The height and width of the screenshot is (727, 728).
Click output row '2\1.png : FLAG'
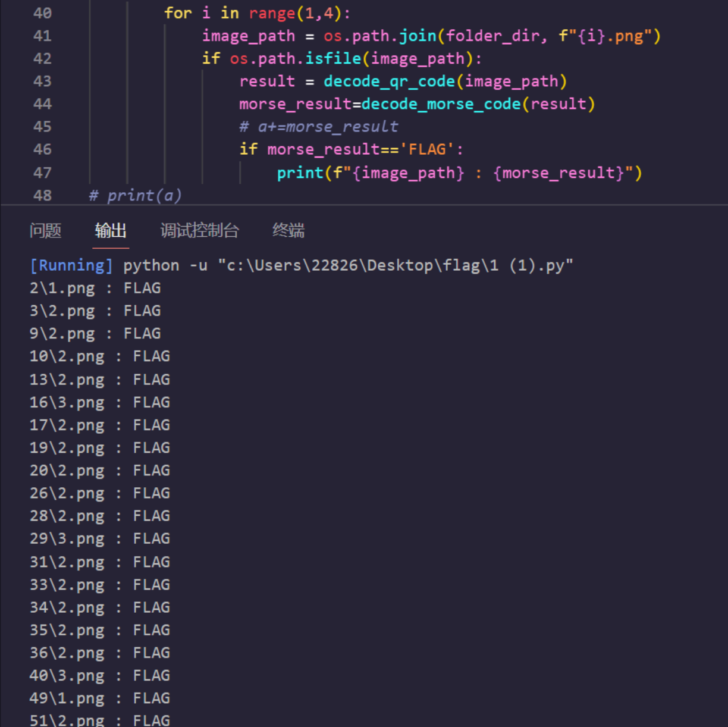click(x=95, y=288)
